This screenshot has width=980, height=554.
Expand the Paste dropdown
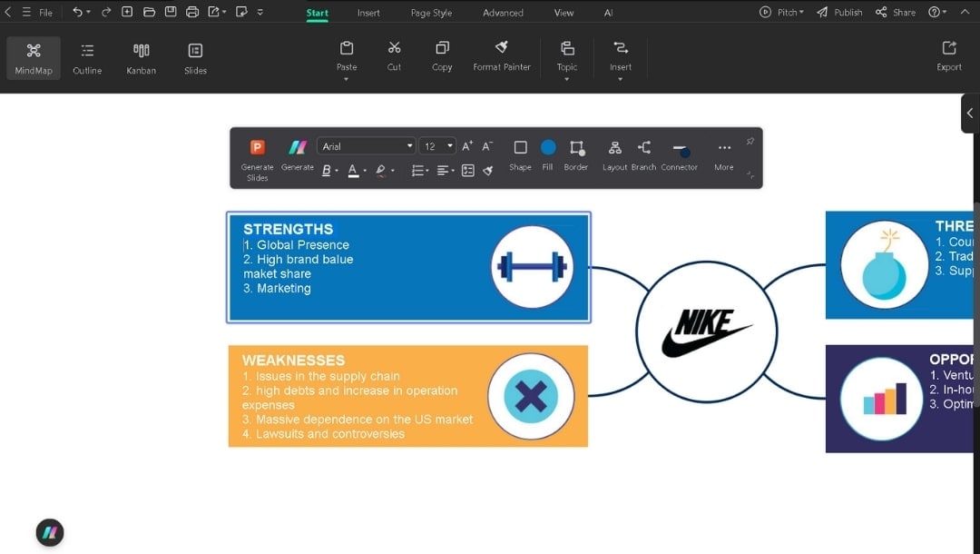tap(347, 79)
